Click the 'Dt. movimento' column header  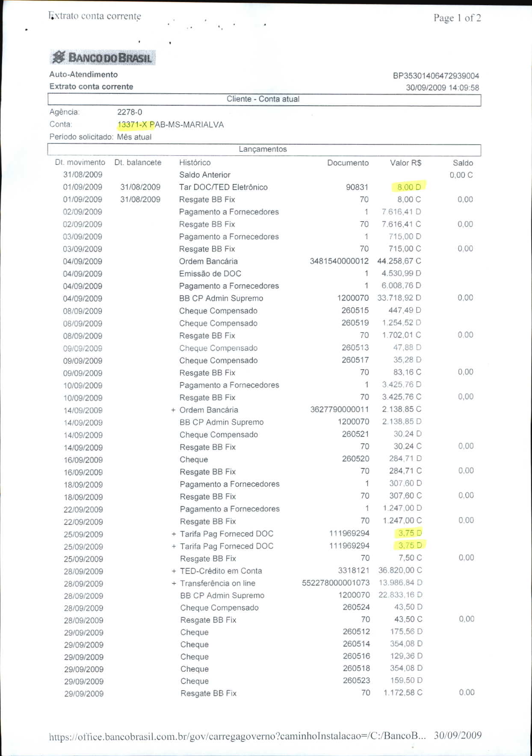click(x=80, y=163)
